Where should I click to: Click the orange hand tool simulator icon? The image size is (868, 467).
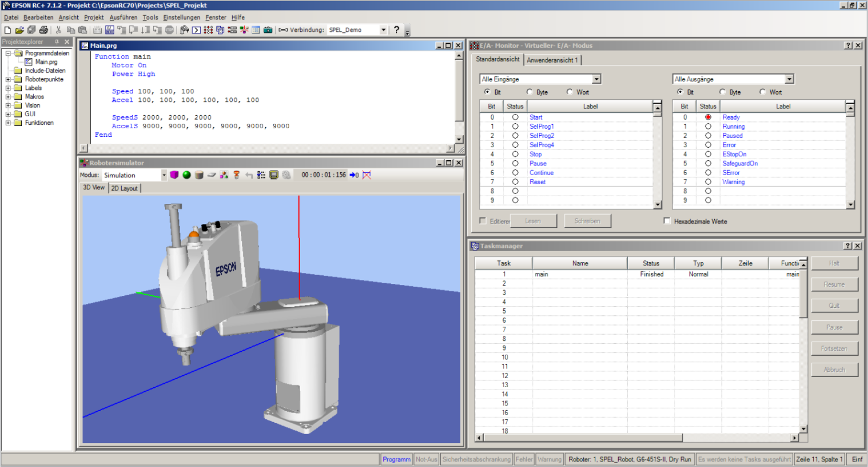(x=236, y=175)
